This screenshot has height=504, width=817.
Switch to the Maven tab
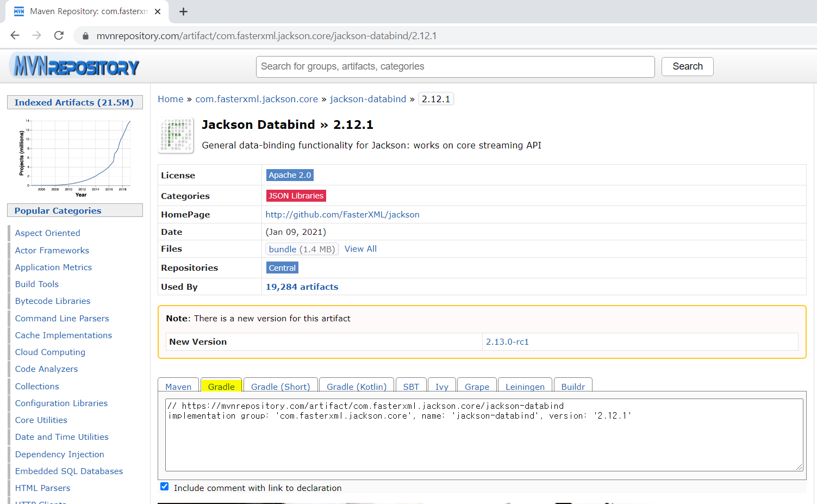(178, 386)
